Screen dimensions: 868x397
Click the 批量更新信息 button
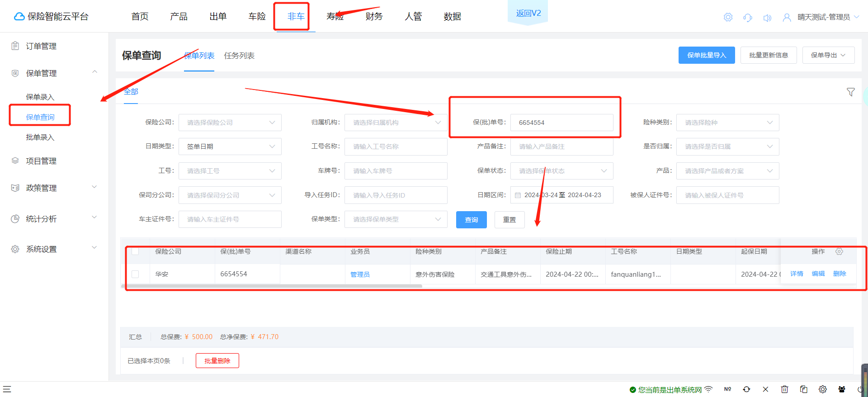coord(769,55)
